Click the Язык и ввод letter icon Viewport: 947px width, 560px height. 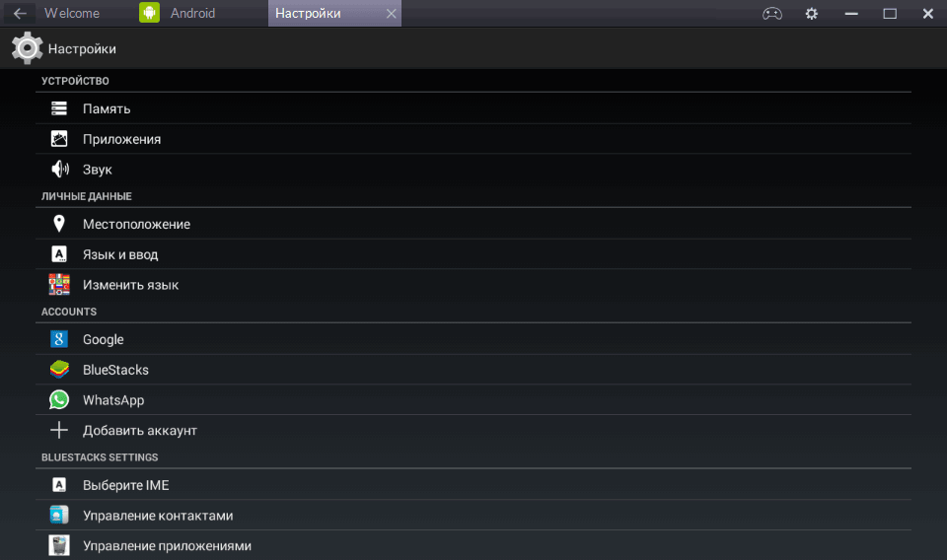pos(59,254)
